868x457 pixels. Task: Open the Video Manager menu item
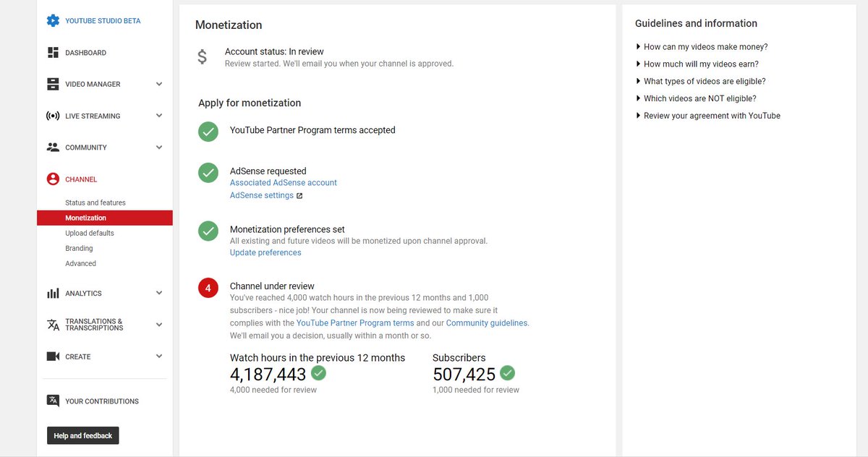point(93,84)
